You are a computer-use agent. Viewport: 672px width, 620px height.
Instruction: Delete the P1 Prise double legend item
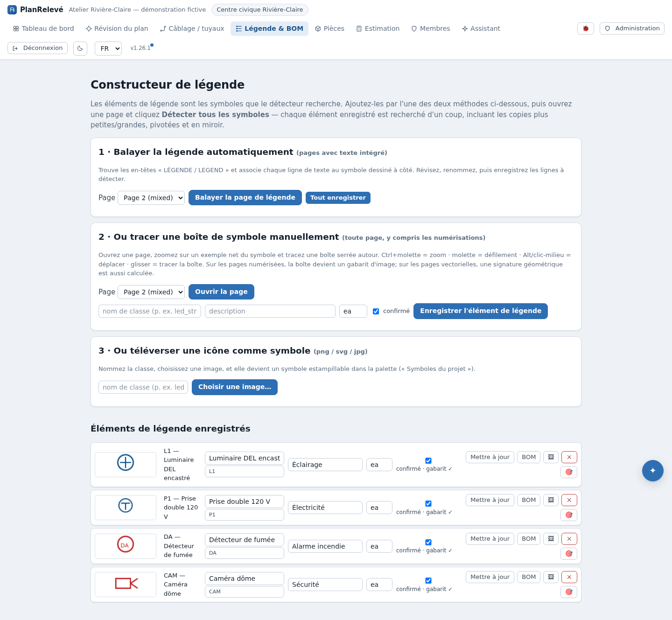(x=569, y=500)
